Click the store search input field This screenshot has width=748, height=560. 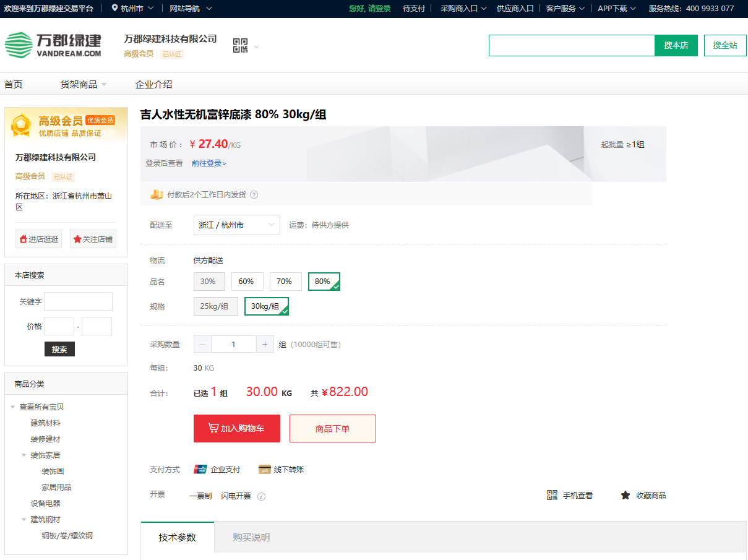point(572,46)
